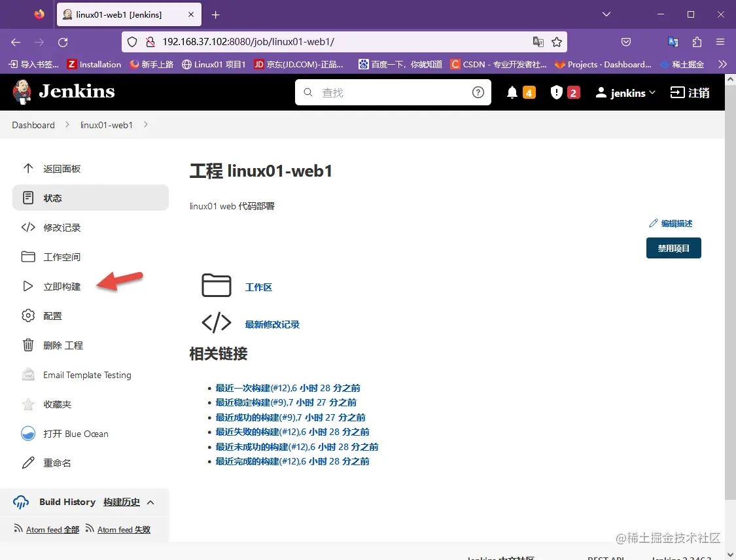736x560 pixels.
Task: Click the translation extension icon in toolbar
Action: click(673, 42)
